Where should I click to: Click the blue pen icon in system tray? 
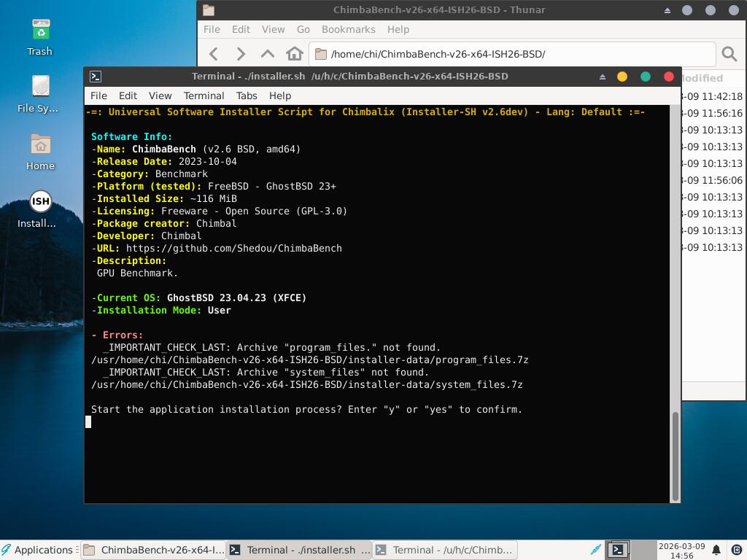[595, 550]
